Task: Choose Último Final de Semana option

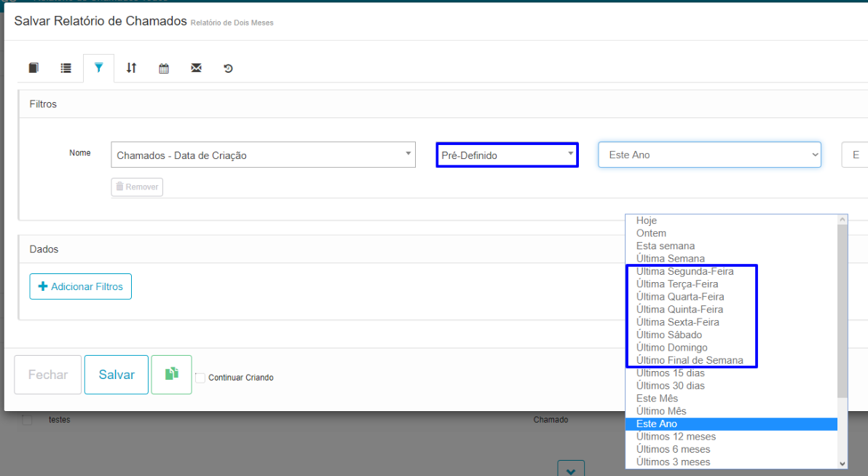Action: click(690, 361)
